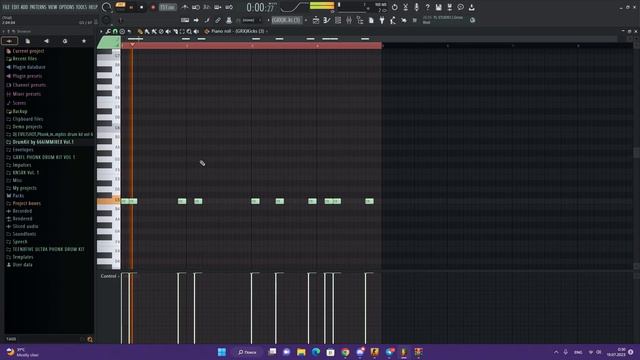The width and height of the screenshot is (640, 360).
Task: Open piano roll Tools wrench icon
Action: click(108, 31)
